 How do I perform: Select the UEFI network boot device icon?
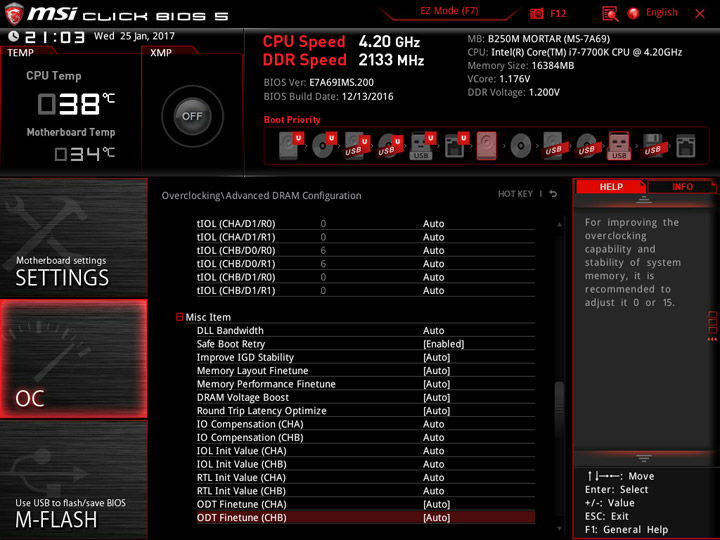click(456, 146)
